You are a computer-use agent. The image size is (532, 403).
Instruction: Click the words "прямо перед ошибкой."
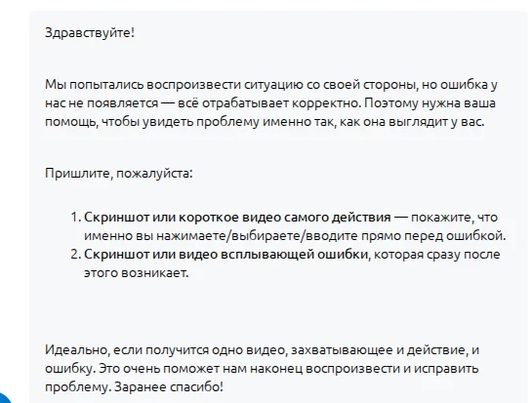click(433, 236)
